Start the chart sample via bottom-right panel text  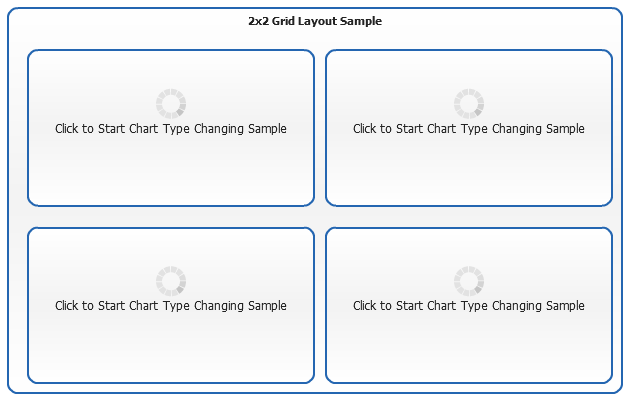[469, 306]
